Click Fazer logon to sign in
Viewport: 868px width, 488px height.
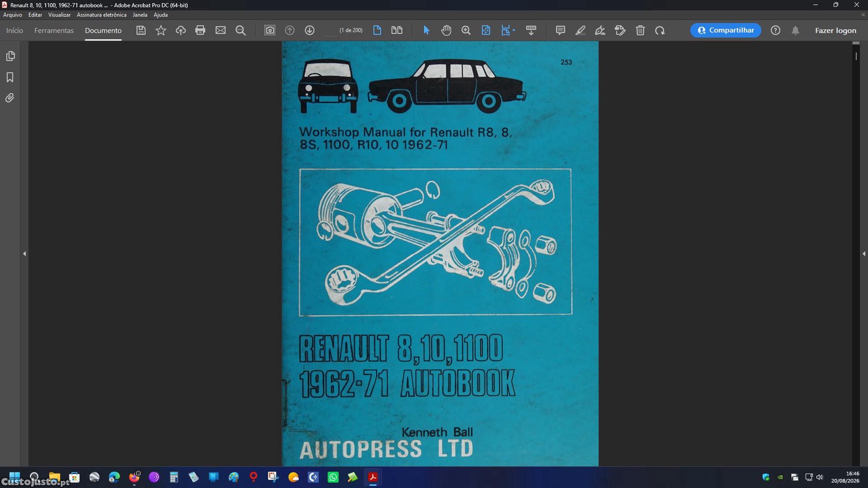coord(836,31)
